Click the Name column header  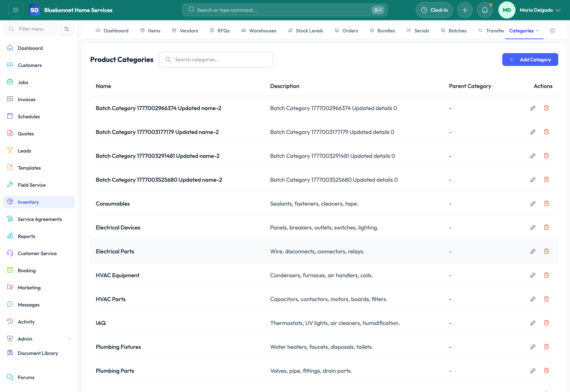click(x=103, y=86)
